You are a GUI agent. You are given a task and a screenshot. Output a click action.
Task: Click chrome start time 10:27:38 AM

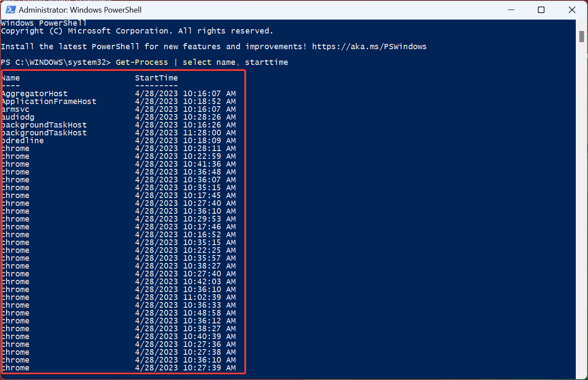(186, 352)
